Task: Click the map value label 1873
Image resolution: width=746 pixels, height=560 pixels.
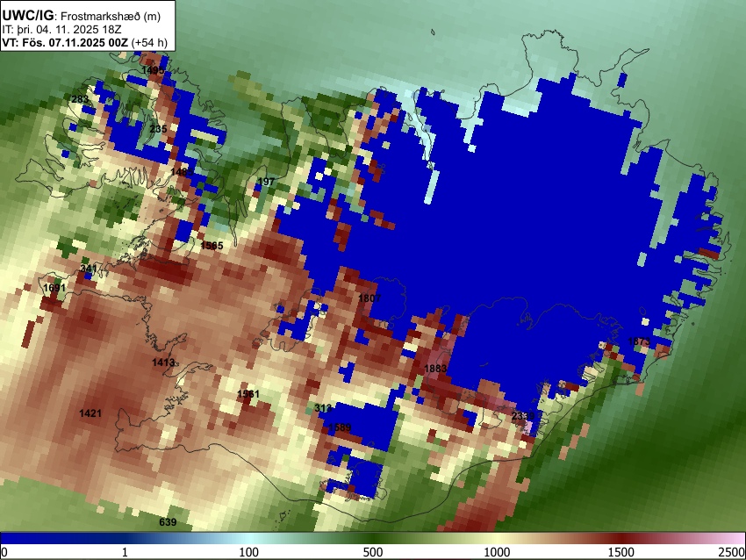Action: (x=639, y=341)
